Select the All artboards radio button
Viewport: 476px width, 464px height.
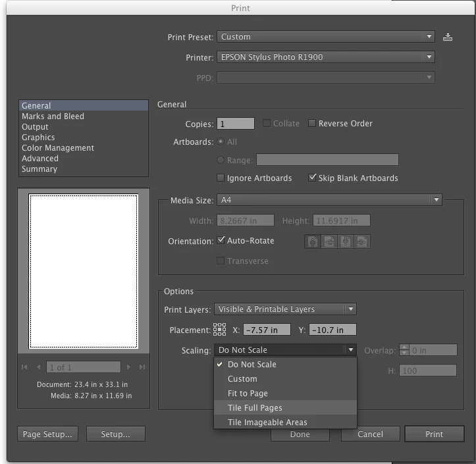point(221,142)
